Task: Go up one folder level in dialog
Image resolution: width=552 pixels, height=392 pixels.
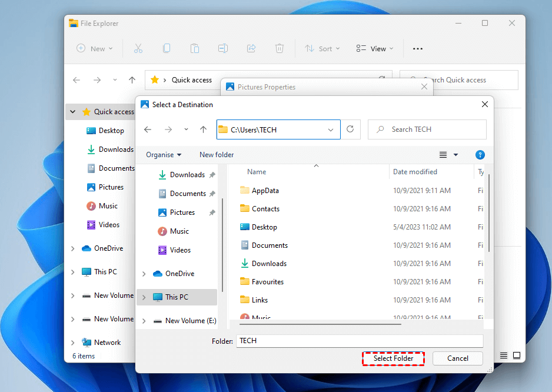Action: (203, 129)
